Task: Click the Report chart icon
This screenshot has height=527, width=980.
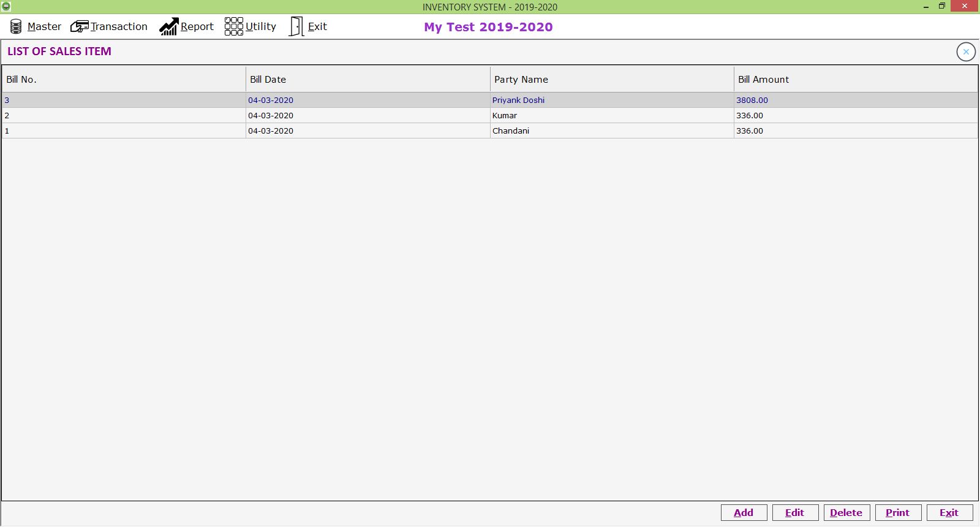Action: pyautogui.click(x=169, y=26)
